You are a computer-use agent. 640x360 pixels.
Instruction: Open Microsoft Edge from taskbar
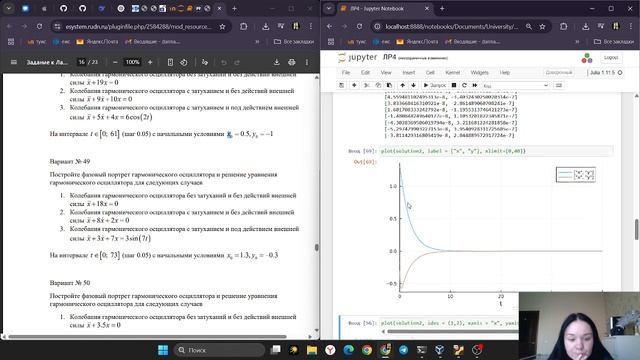(348, 350)
